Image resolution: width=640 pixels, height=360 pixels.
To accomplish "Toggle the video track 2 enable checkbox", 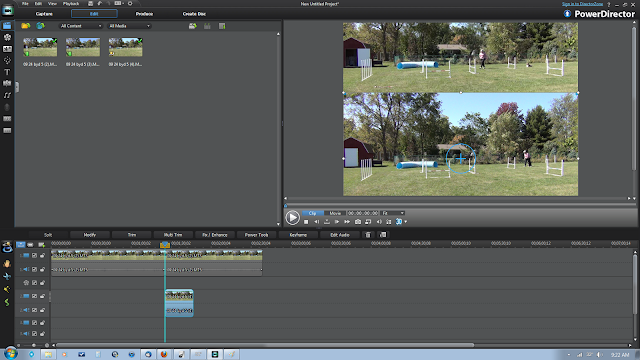I will 34,296.
